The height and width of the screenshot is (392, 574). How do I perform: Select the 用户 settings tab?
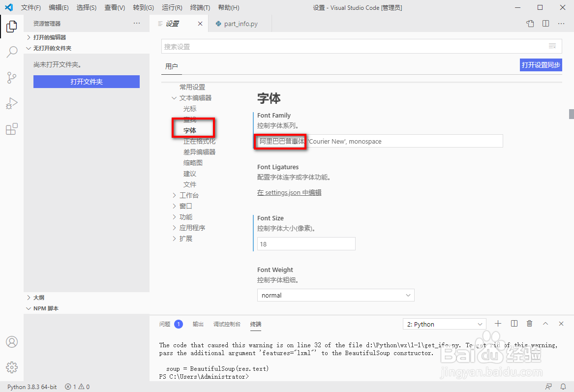(171, 66)
